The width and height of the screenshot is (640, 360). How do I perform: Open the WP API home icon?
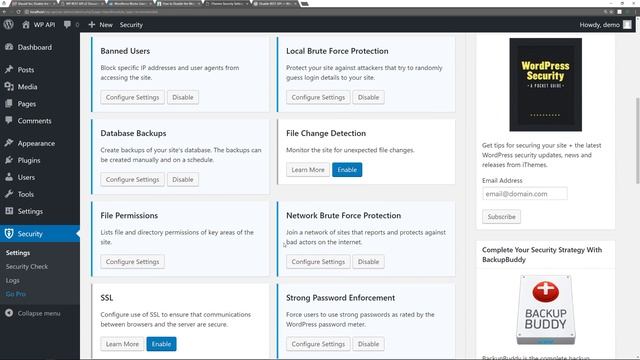pyautogui.click(x=26, y=24)
